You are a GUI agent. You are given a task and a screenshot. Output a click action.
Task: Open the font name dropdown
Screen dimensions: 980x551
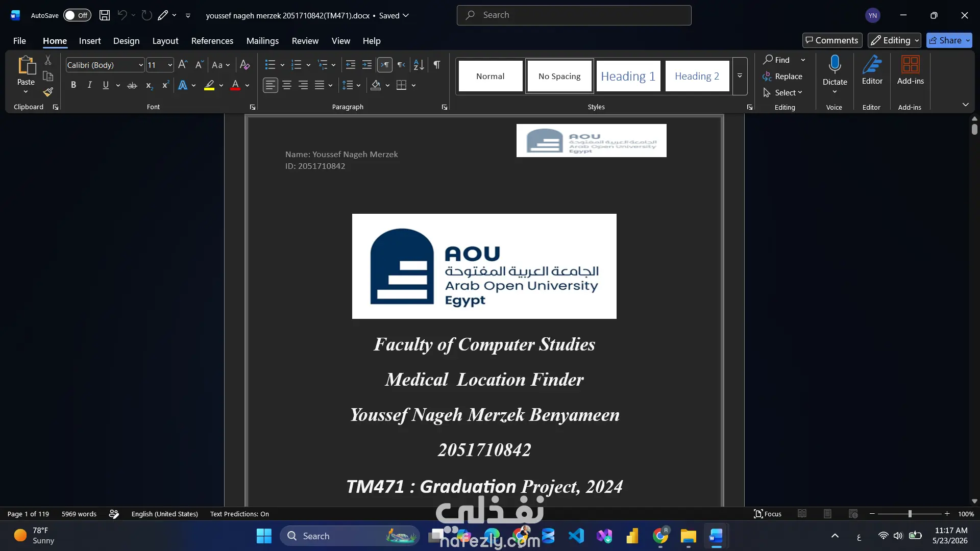[x=141, y=65]
